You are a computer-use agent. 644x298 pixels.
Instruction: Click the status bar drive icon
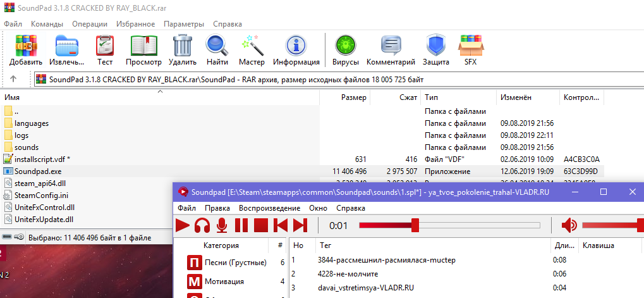click(7, 237)
